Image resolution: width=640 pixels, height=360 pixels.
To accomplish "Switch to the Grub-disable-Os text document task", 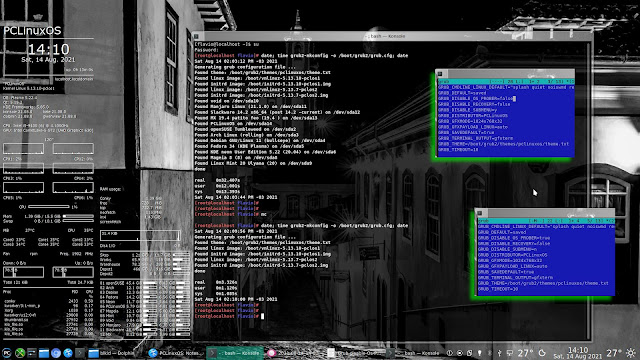I will (354, 353).
